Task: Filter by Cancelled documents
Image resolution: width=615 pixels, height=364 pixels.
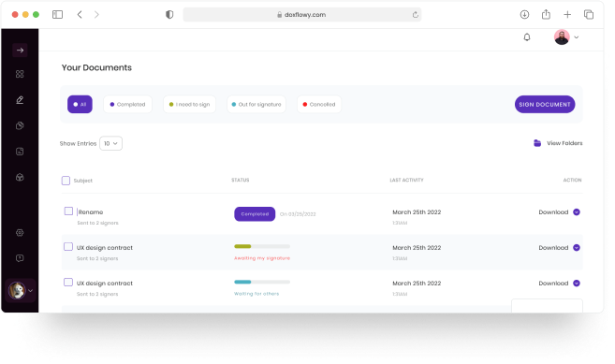Action: coord(319,105)
